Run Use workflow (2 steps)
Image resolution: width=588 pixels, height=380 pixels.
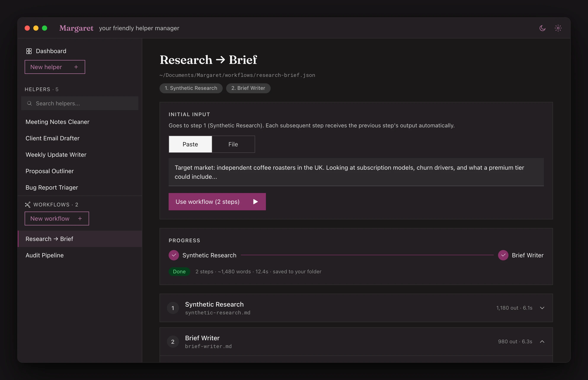pyautogui.click(x=217, y=202)
